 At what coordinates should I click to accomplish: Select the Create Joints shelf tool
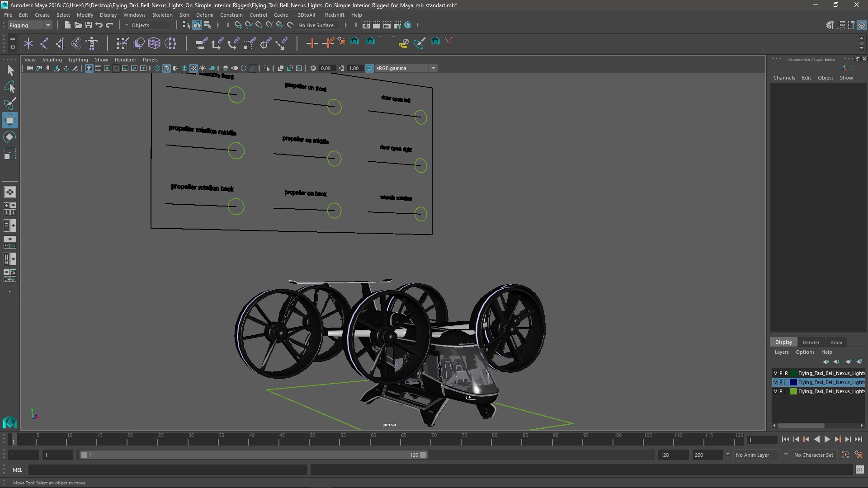44,43
